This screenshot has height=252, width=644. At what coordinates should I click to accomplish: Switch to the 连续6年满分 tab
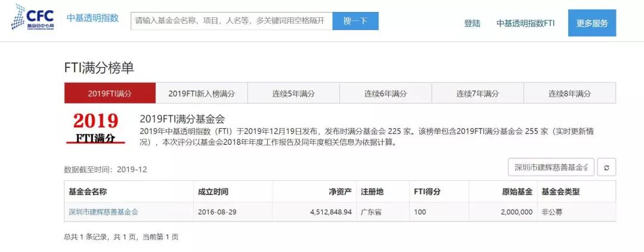point(386,93)
